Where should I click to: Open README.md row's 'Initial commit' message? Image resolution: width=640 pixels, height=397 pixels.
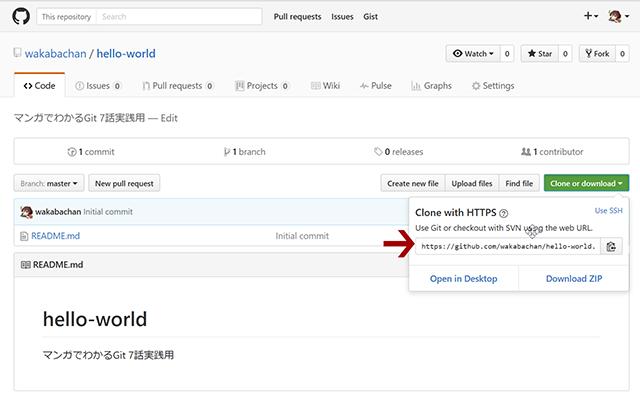pos(302,236)
